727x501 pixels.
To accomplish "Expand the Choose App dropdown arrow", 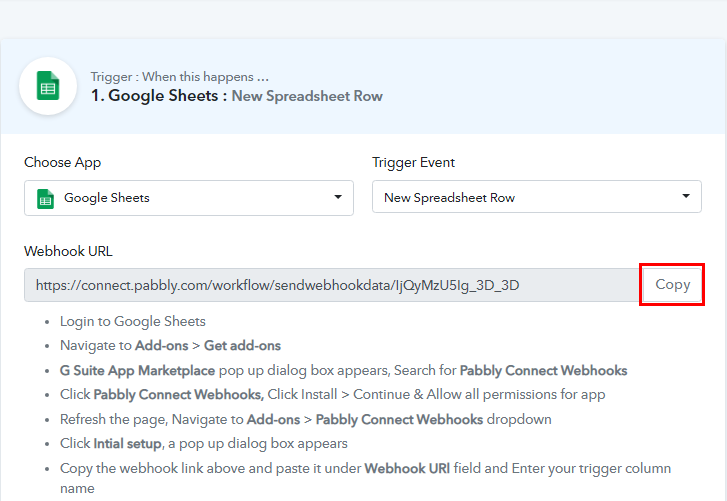I will pos(338,197).
